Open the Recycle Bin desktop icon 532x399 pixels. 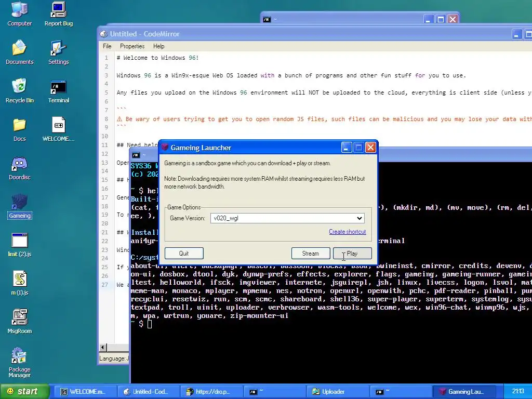coord(19,90)
